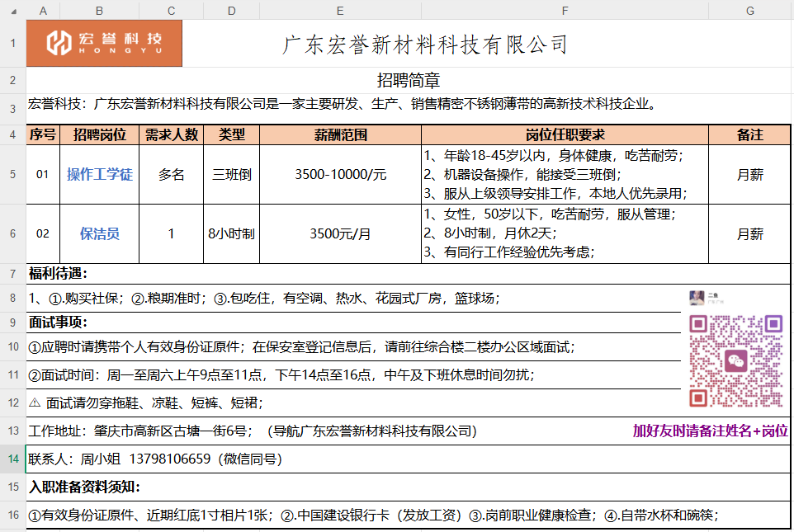
Task: Select row 3 header
Action: click(12, 108)
